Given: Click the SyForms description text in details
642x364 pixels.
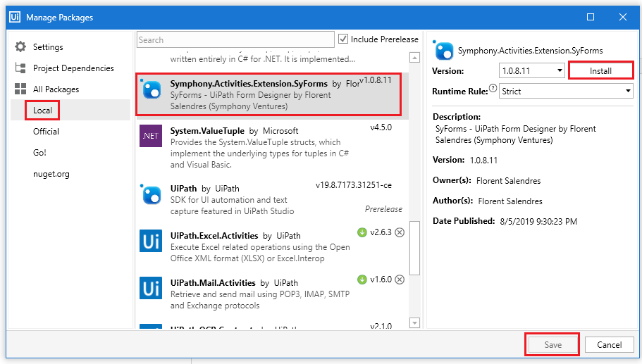Looking at the screenshot, I should 515,134.
